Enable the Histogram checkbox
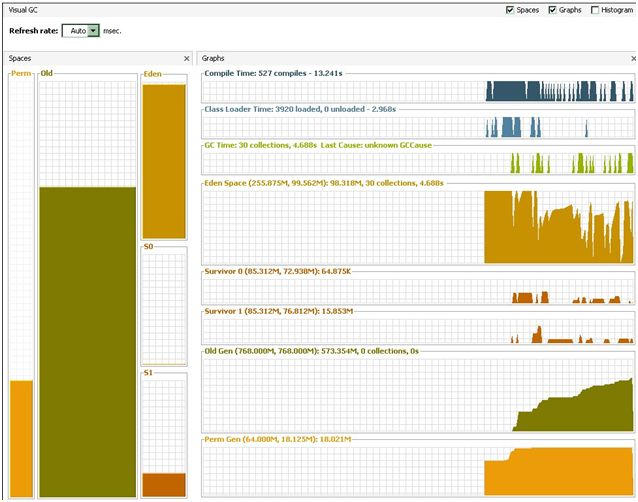Viewport: 638px width, 502px height. pos(595,10)
